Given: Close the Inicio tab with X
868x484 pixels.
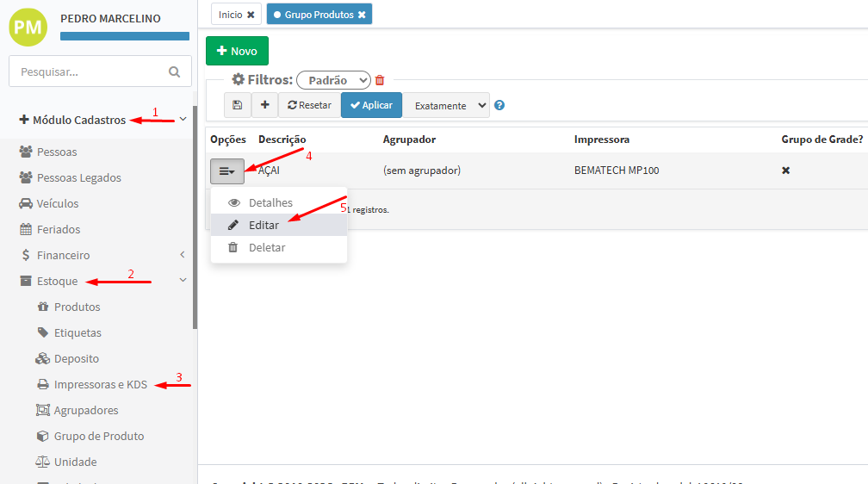Looking at the screenshot, I should click(251, 15).
